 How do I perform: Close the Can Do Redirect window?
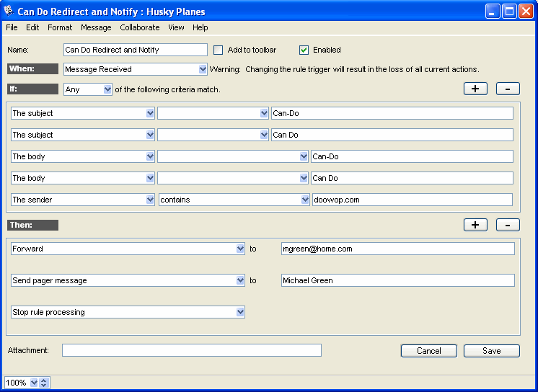click(x=526, y=11)
